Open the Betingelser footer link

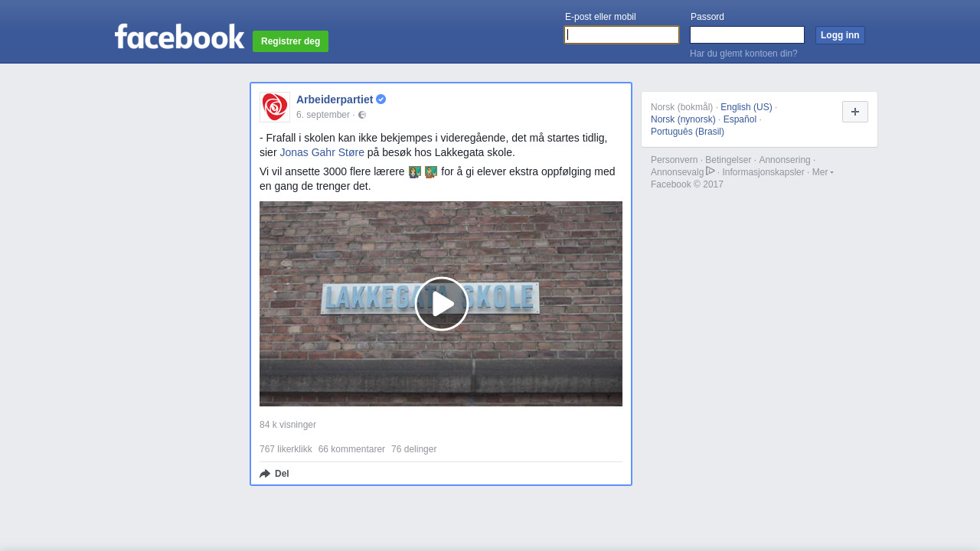(x=728, y=160)
